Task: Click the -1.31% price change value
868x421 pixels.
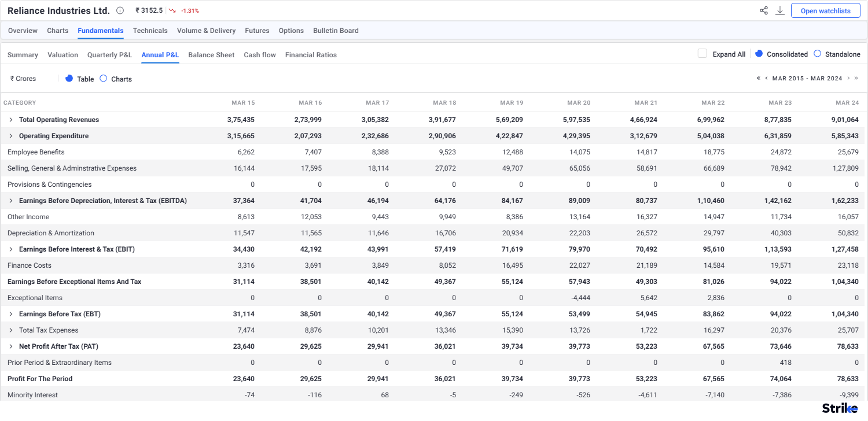Action: click(x=190, y=11)
